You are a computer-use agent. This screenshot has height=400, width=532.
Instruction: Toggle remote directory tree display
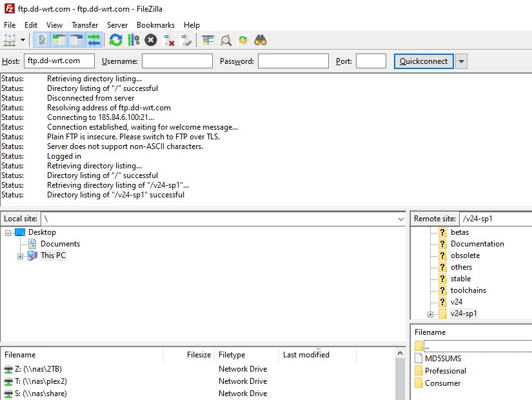click(76, 41)
